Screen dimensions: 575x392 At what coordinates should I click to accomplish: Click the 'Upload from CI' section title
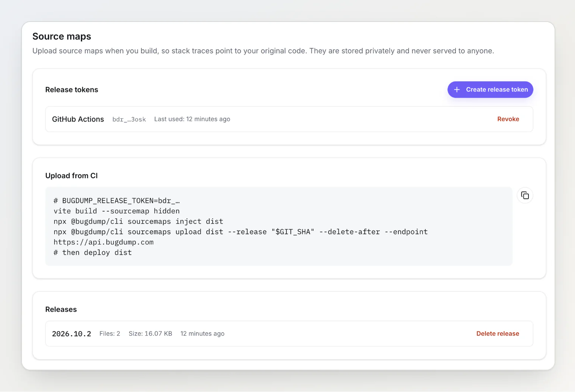pos(71,176)
